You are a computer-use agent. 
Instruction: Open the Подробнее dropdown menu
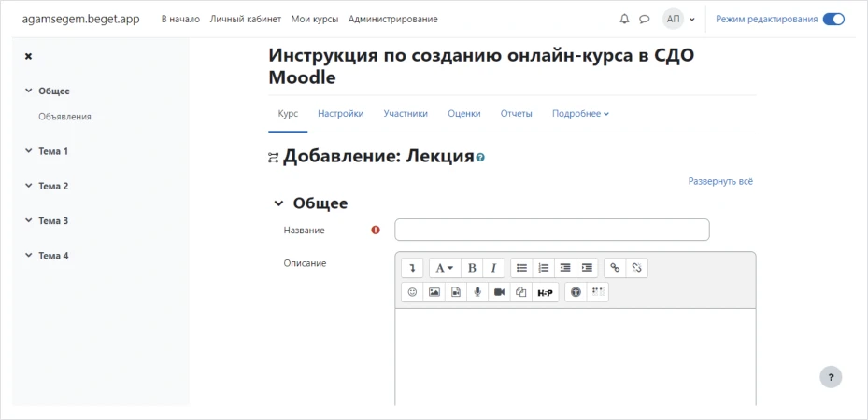coord(580,114)
